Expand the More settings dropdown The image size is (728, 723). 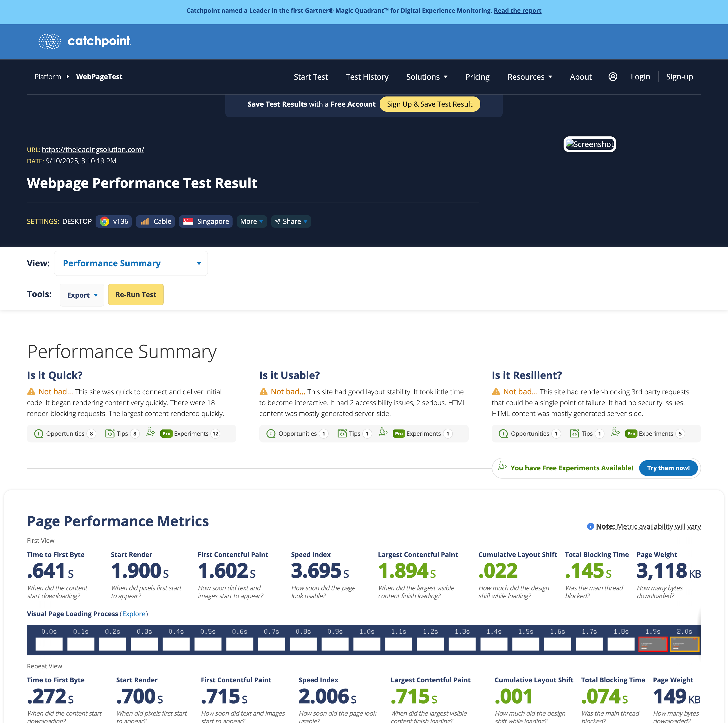pos(251,221)
